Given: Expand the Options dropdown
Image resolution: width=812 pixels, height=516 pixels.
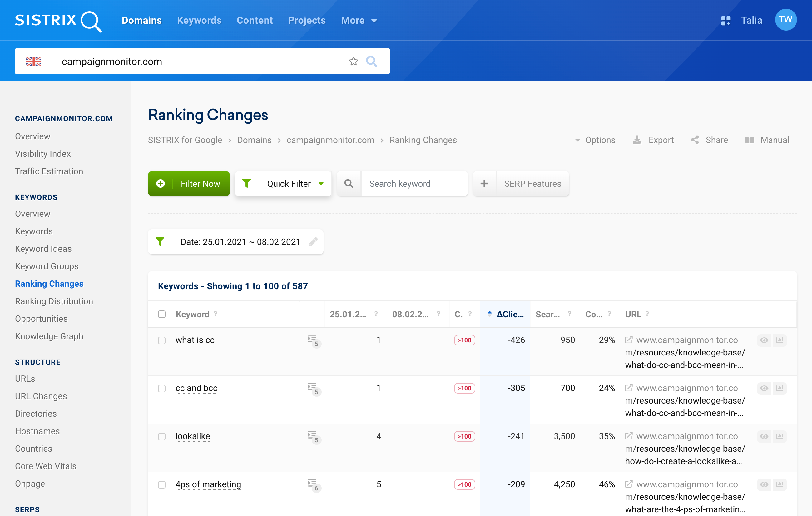Looking at the screenshot, I should pos(595,140).
